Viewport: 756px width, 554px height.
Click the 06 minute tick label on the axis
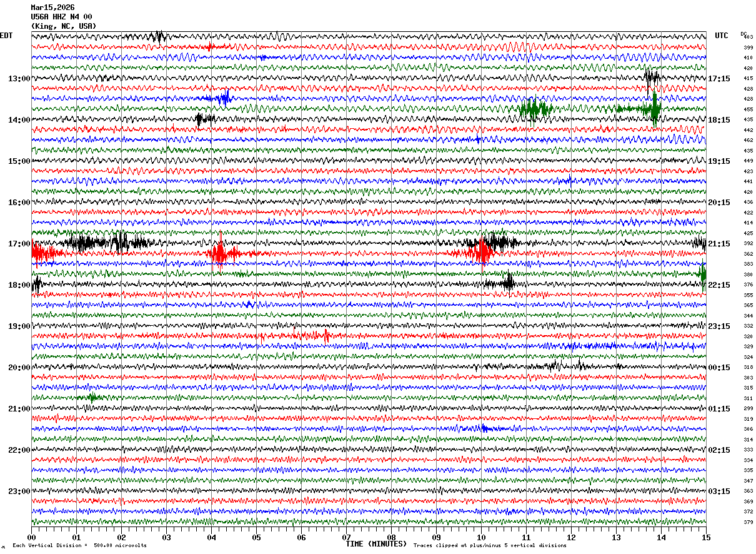(301, 537)
